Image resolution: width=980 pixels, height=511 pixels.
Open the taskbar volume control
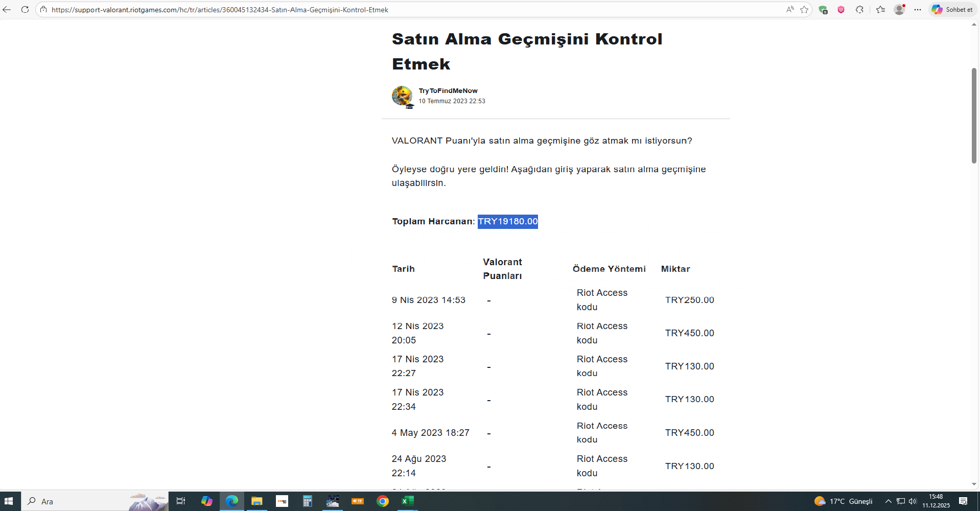click(x=913, y=501)
